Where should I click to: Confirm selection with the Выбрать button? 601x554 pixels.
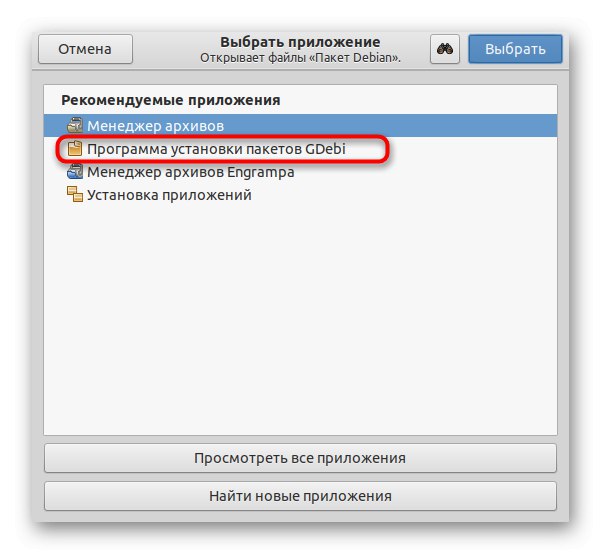tap(515, 49)
